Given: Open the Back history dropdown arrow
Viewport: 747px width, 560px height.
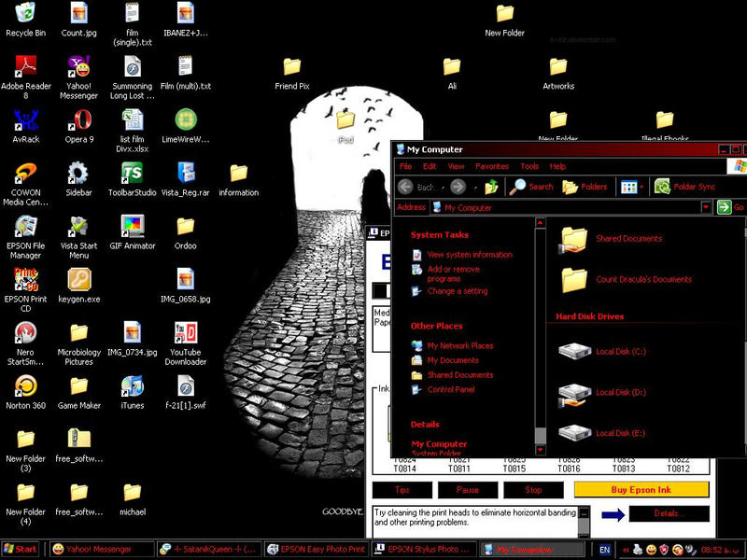Looking at the screenshot, I should (443, 188).
